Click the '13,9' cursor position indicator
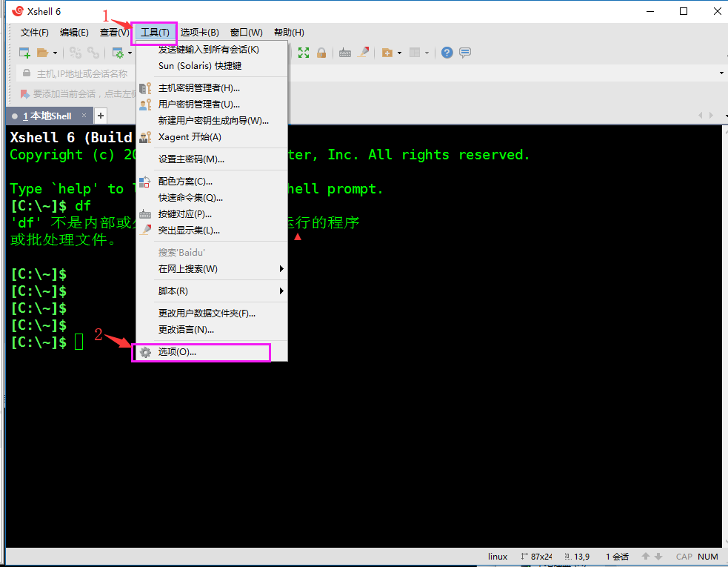This screenshot has height=567, width=728. 577,557
